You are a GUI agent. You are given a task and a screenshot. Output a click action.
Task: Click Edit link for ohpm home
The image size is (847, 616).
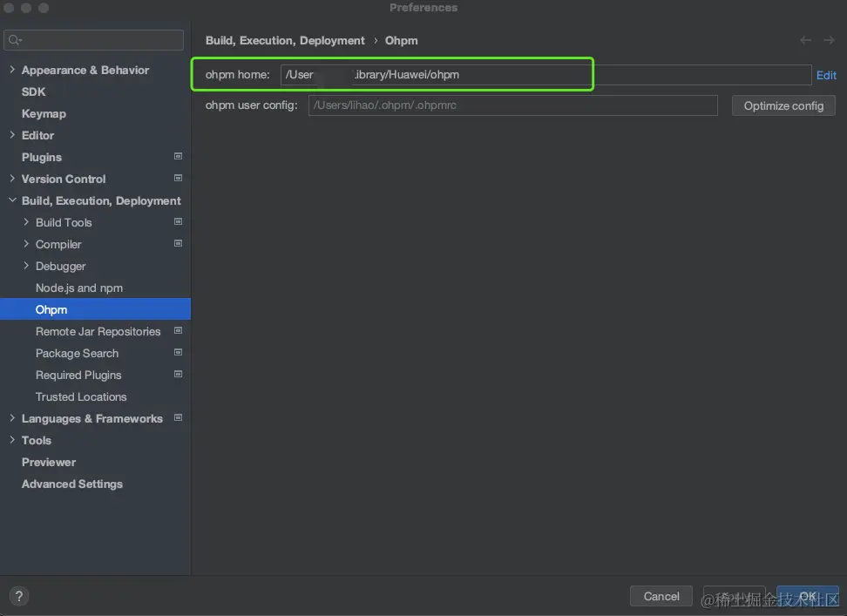pos(826,75)
